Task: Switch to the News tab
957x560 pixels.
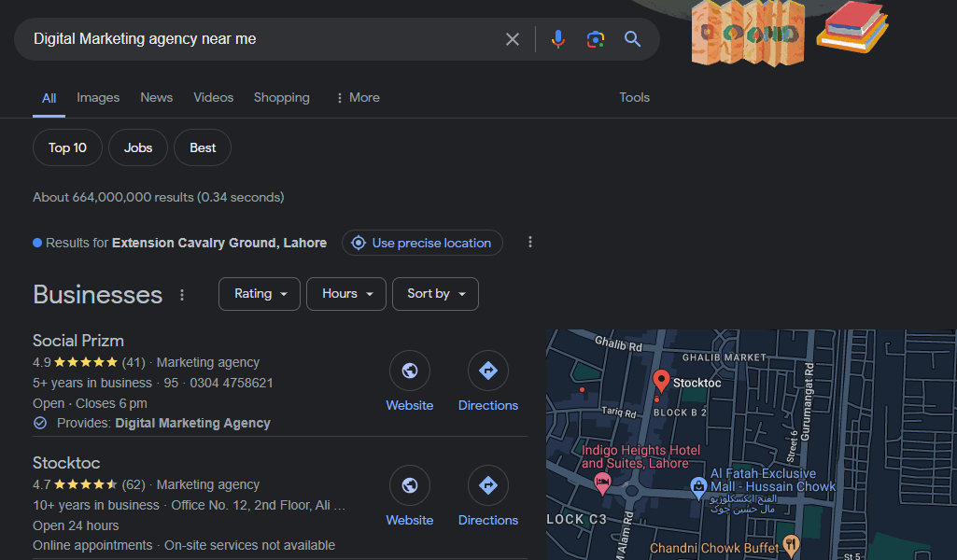Action: click(x=156, y=98)
